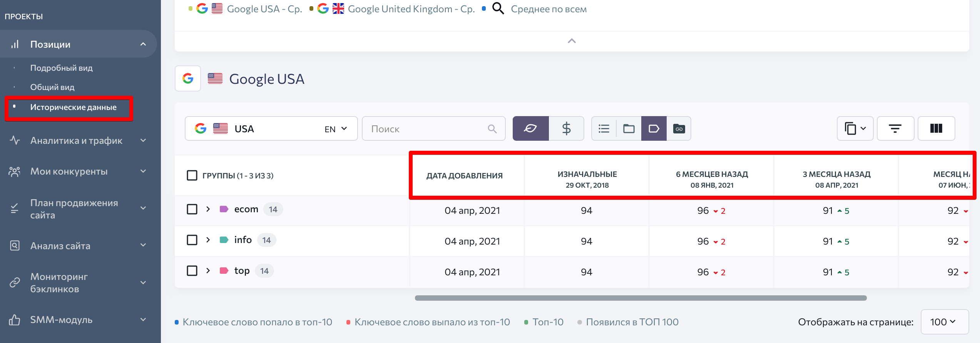Expand Аналитика и трафик chevron
This screenshot has height=343, width=980.
point(143,140)
